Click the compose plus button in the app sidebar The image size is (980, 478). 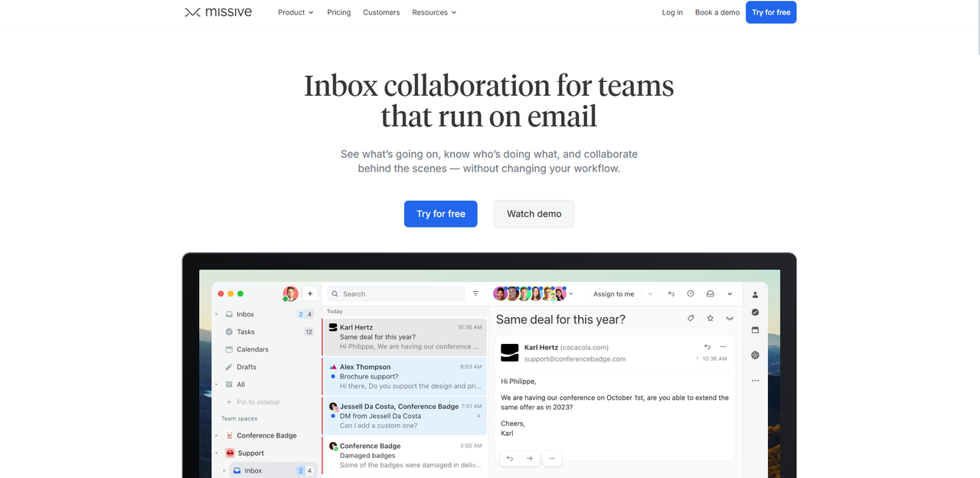(x=310, y=293)
